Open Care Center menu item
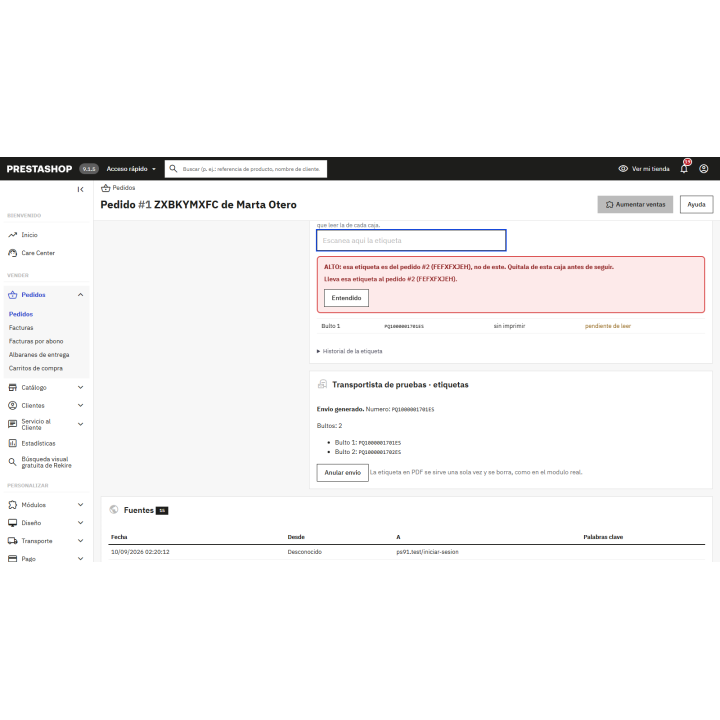Screen dimensions: 720x720 pos(38,253)
